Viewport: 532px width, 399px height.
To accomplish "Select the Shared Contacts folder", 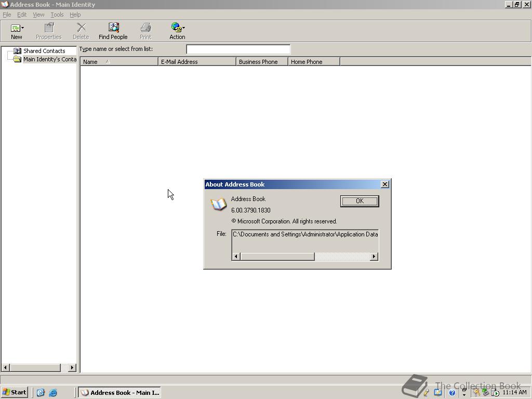I will [44, 51].
